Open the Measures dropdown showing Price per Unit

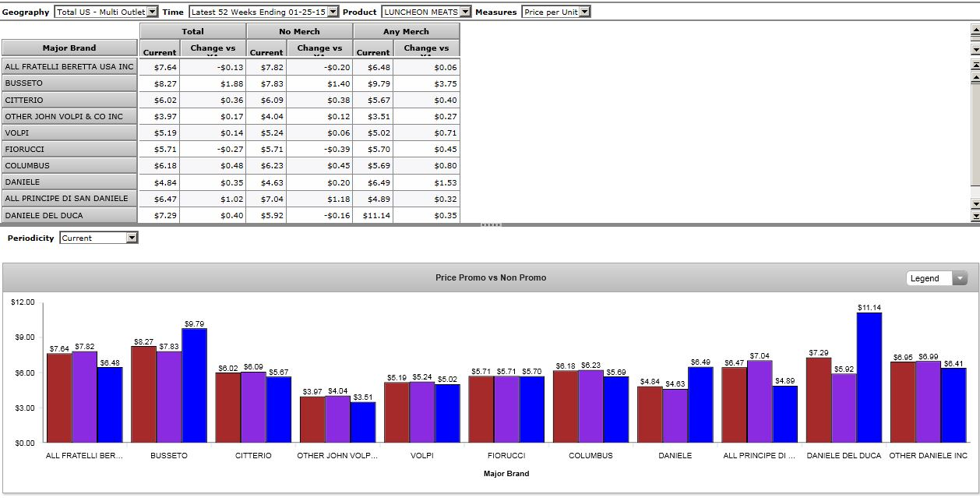(584, 12)
